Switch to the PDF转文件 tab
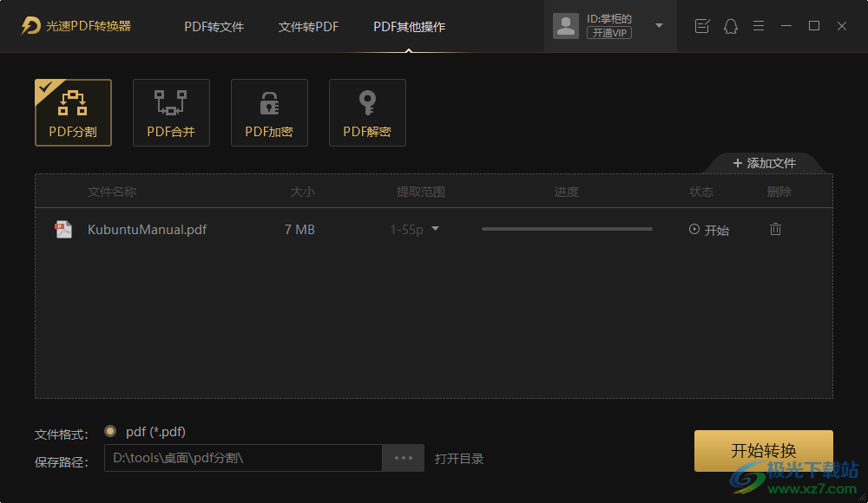The width and height of the screenshot is (868, 503). tap(214, 27)
